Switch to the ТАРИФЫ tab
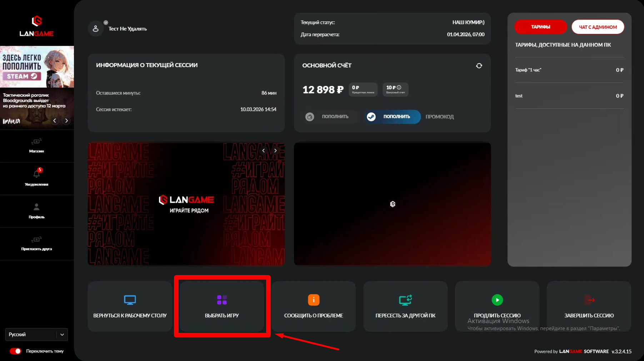The height and width of the screenshot is (361, 644). [x=540, y=27]
